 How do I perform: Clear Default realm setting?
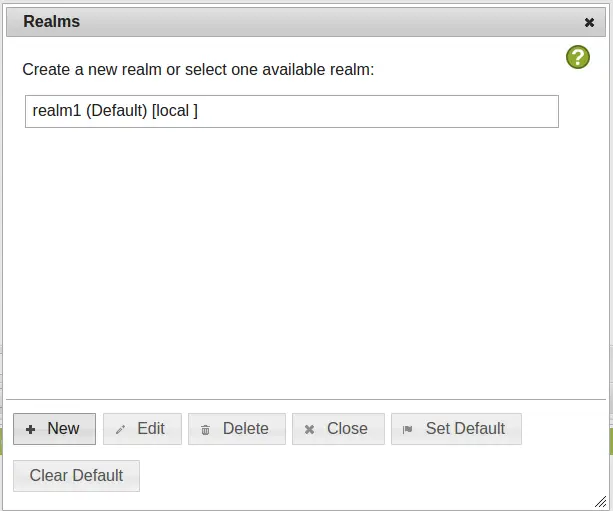pyautogui.click(x=76, y=476)
